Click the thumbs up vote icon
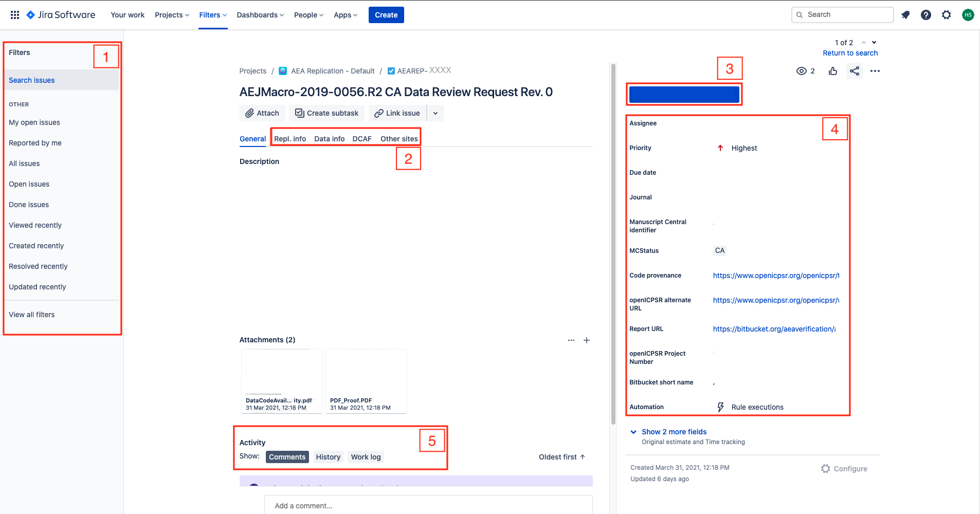 (833, 71)
